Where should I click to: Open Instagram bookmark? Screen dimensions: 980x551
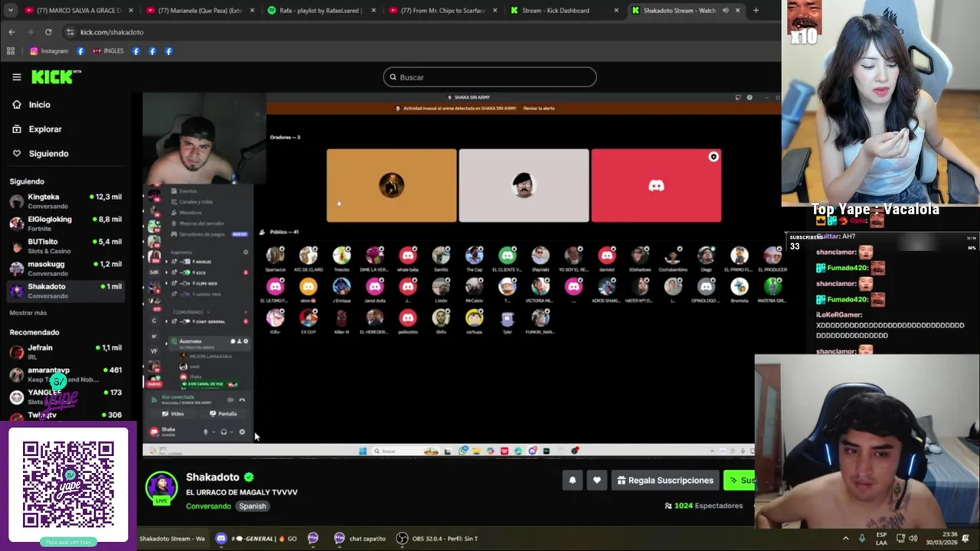pyautogui.click(x=49, y=51)
